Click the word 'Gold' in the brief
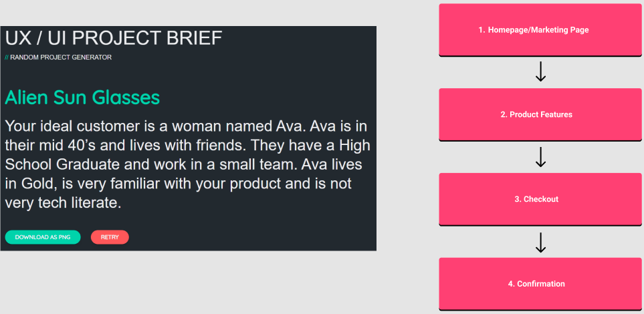Image resolution: width=644 pixels, height=314 pixels. click(37, 183)
